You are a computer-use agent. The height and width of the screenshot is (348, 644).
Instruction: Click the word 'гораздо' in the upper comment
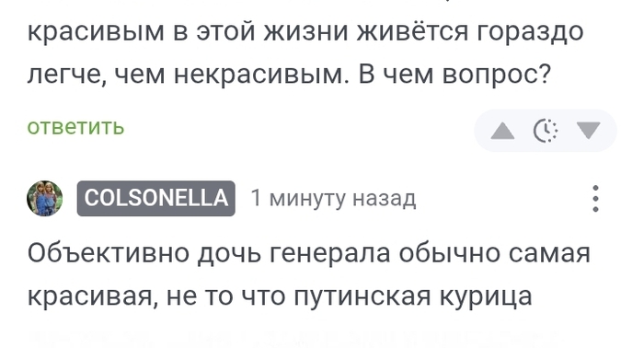(530, 32)
